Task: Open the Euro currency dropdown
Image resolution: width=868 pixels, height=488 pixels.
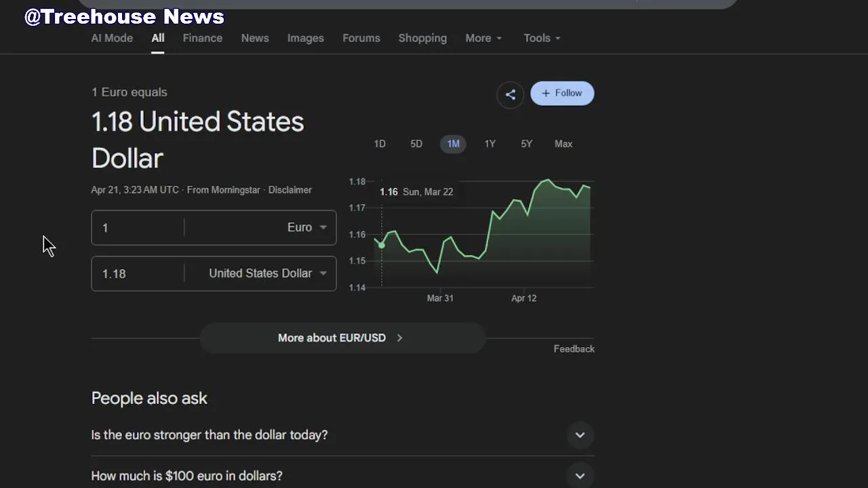Action: click(307, 228)
